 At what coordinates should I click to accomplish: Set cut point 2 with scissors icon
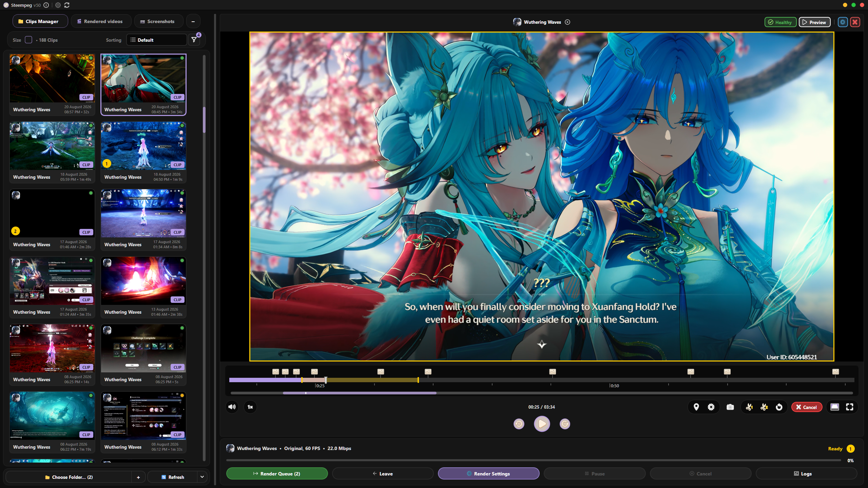click(764, 407)
